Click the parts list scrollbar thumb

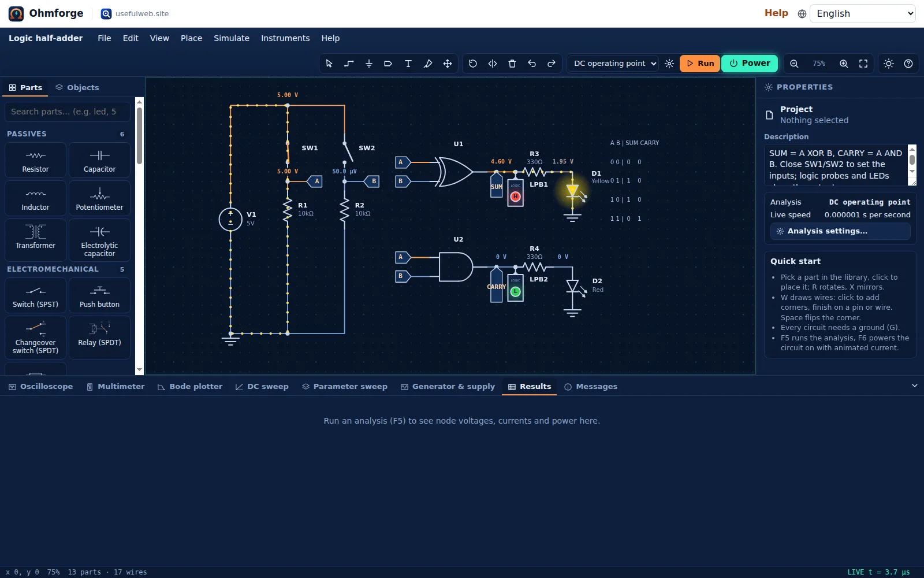coord(139,136)
